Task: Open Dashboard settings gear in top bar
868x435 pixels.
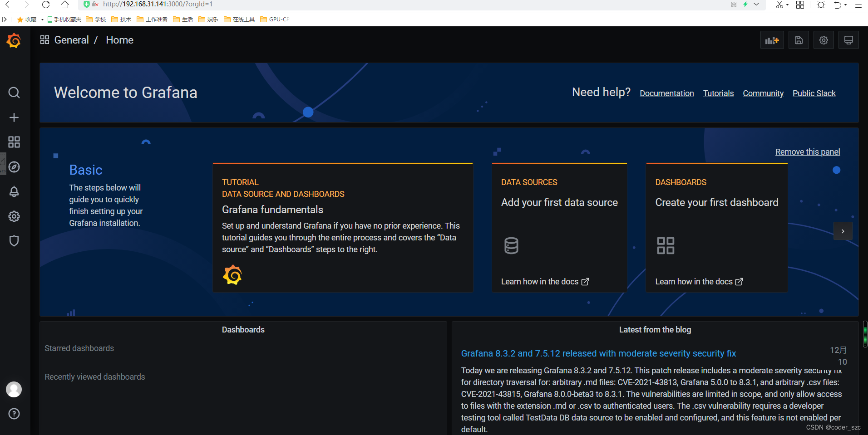Action: tap(824, 40)
